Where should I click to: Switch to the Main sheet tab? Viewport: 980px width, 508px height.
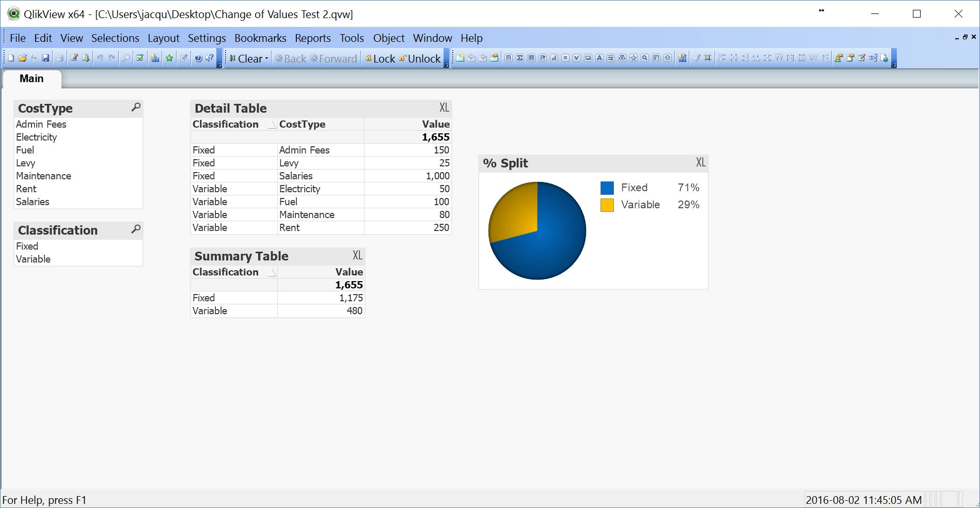[x=31, y=79]
